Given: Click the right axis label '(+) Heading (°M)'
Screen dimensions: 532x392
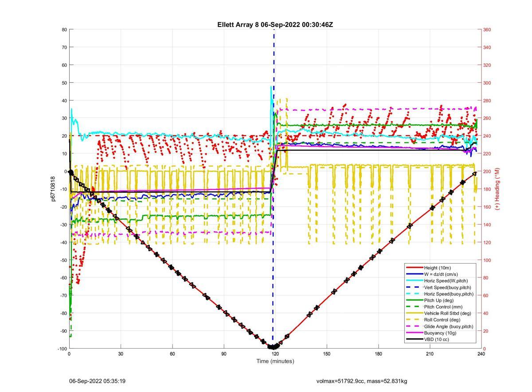Looking at the screenshot, I should [x=497, y=189].
